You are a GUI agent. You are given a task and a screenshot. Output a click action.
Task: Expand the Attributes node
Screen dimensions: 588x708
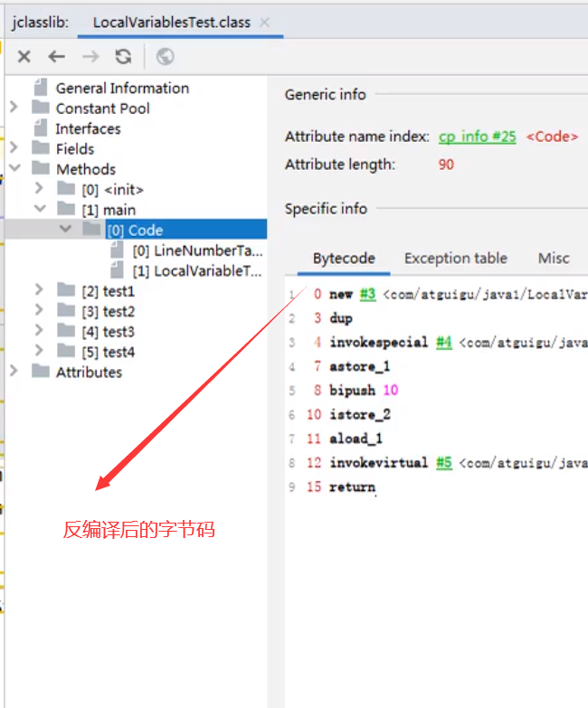[14, 371]
